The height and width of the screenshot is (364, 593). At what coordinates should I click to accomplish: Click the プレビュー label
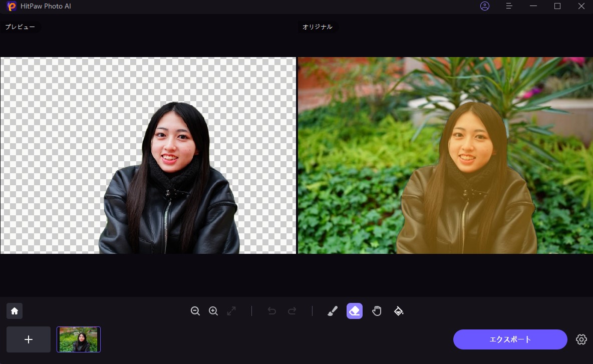point(20,27)
